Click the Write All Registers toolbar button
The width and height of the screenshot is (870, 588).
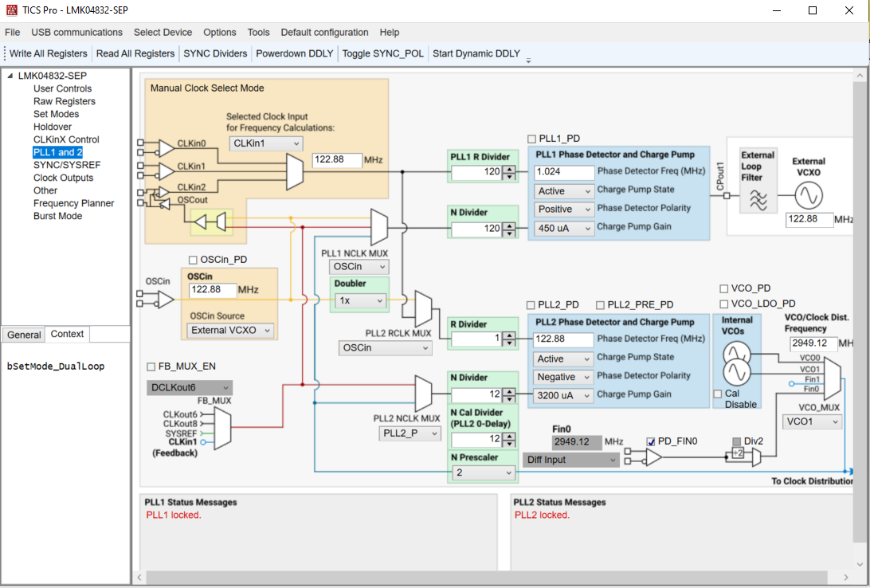pyautogui.click(x=48, y=53)
